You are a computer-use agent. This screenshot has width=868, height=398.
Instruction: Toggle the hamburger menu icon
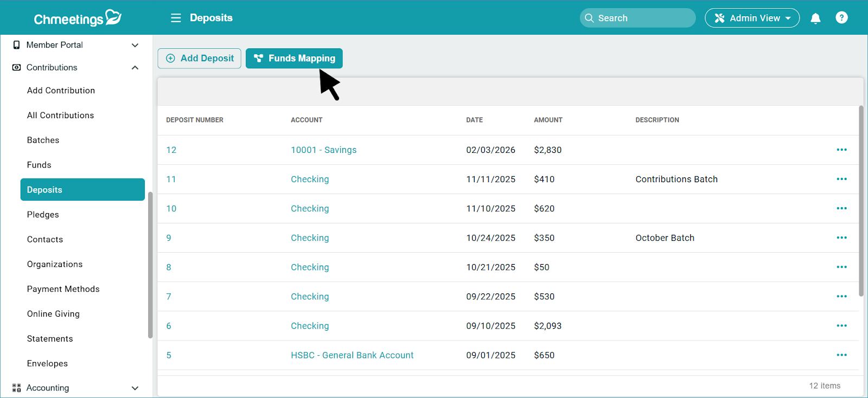tap(176, 18)
